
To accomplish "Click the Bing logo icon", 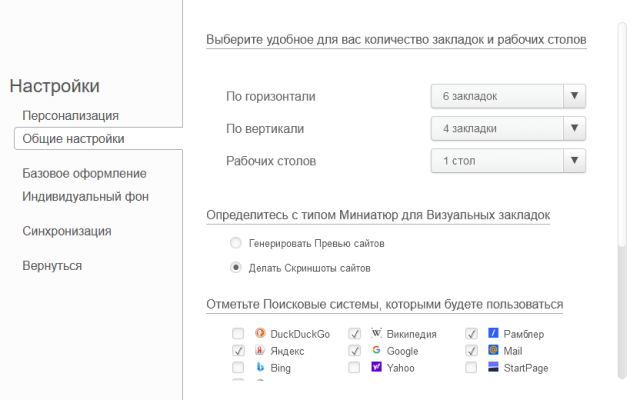I will click(x=260, y=368).
